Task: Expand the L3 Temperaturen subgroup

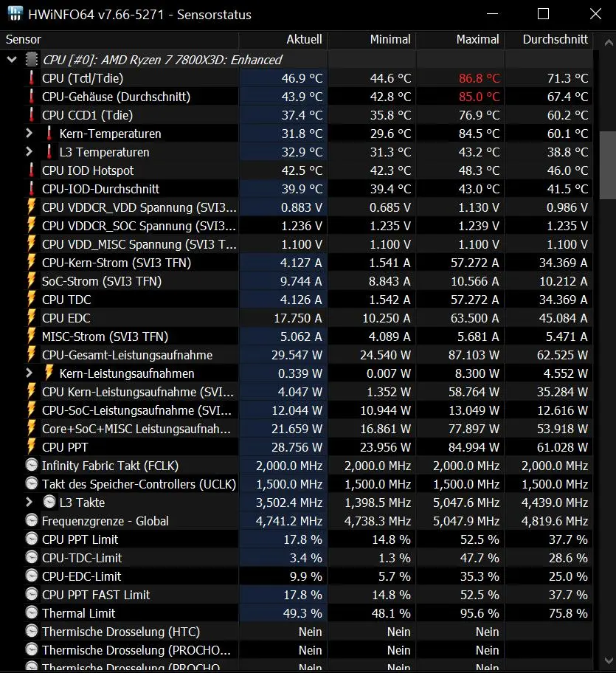Action: [30, 152]
